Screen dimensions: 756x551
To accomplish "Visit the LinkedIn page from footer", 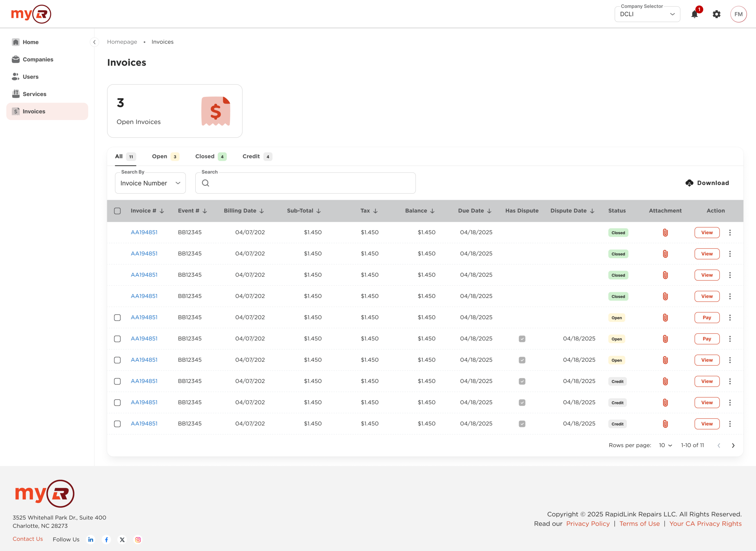I will click(91, 539).
